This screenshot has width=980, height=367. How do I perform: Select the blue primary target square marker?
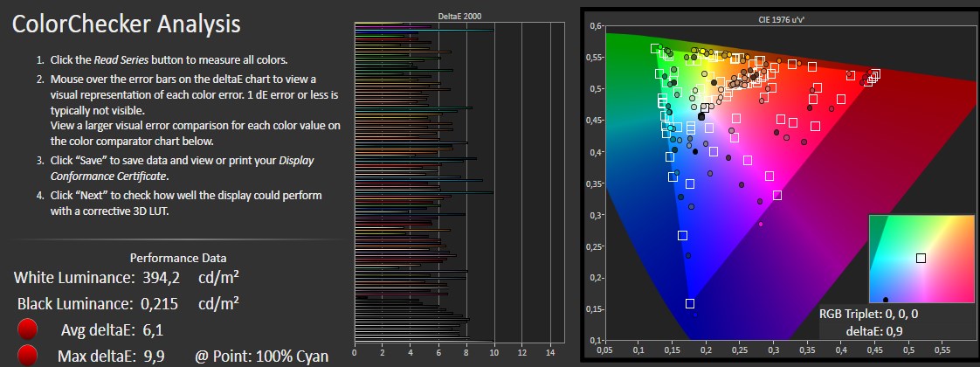click(690, 303)
